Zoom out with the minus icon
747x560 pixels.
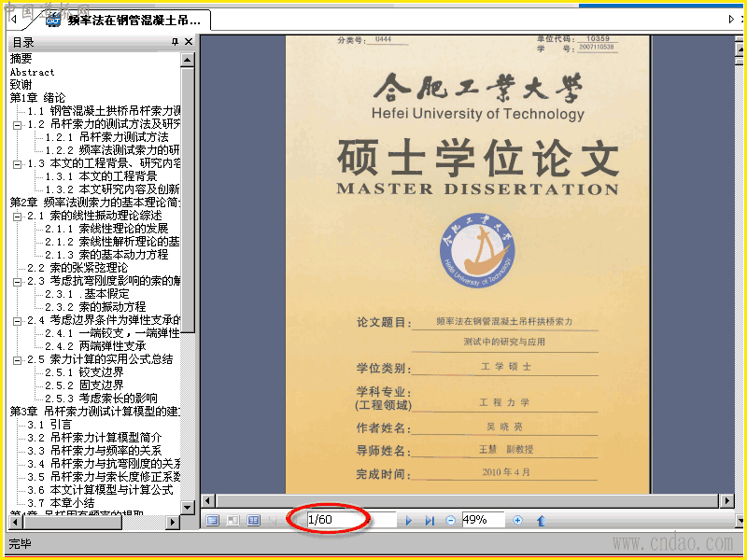tap(450, 521)
